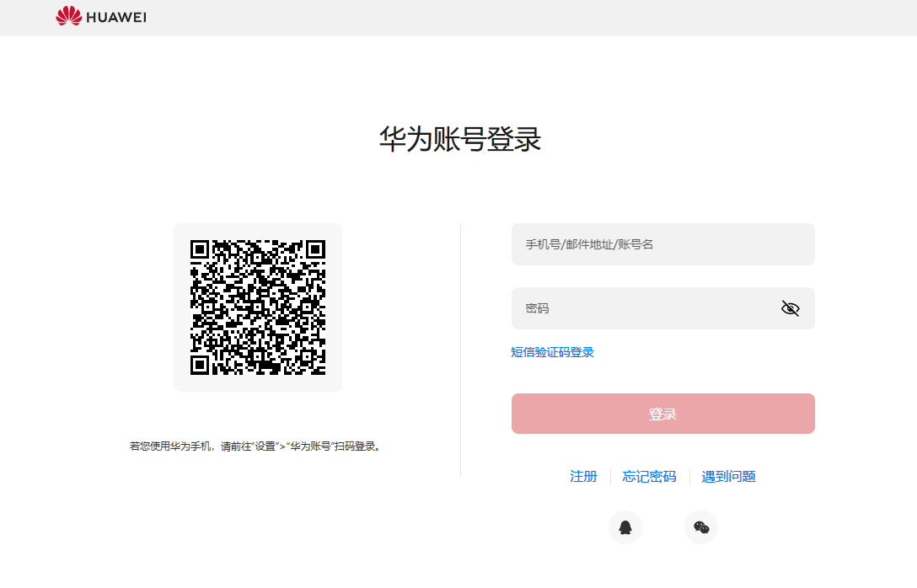Click the QR code login image

click(258, 307)
